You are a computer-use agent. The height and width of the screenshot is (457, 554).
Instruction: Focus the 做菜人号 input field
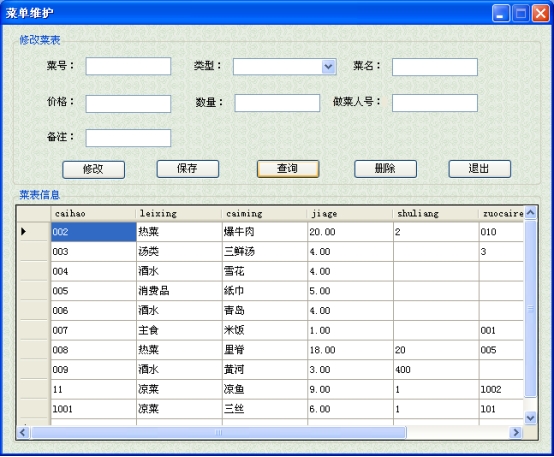[x=435, y=103]
